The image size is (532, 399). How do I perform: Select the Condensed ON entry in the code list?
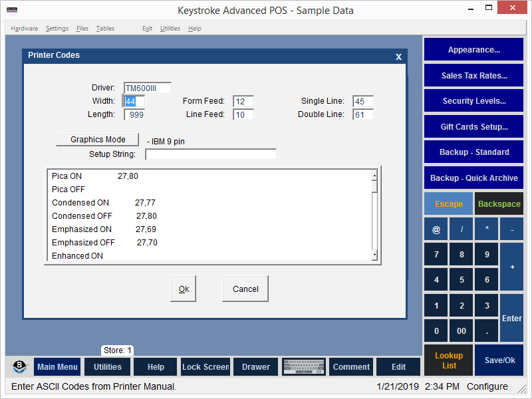coord(80,202)
